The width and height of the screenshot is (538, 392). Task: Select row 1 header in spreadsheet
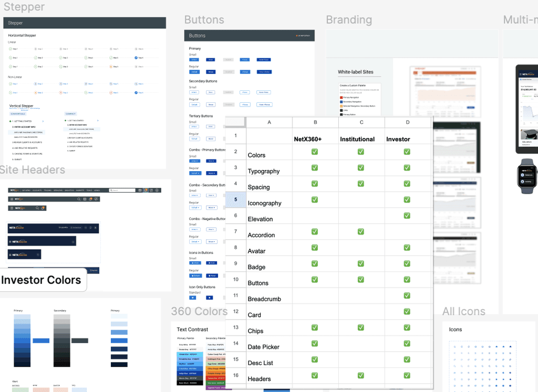coord(236,136)
